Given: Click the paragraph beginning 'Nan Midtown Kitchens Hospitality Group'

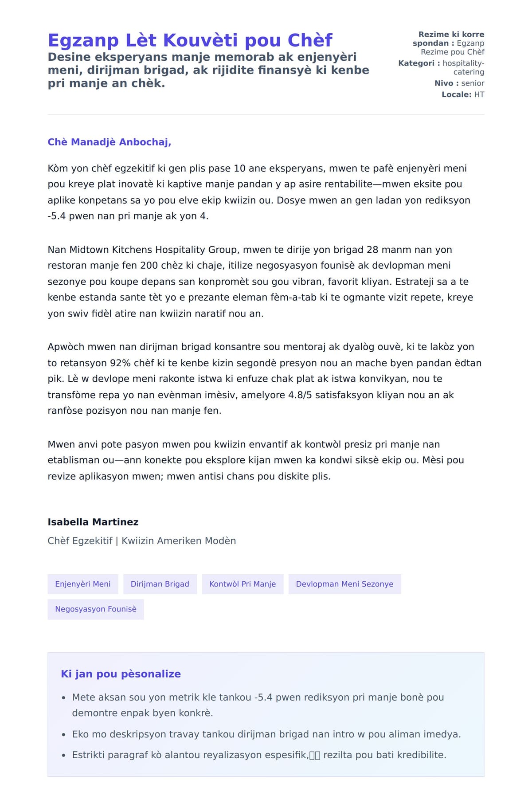Looking at the screenshot, I should 261,282.
